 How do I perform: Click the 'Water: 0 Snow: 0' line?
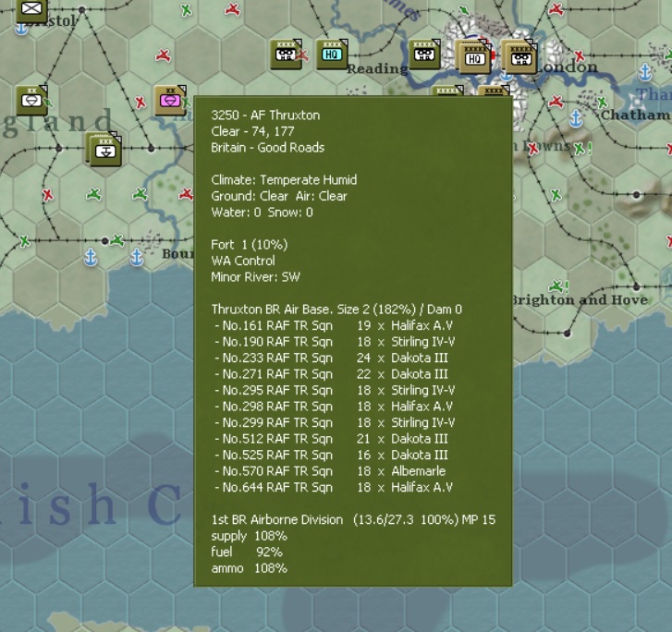coord(262,213)
